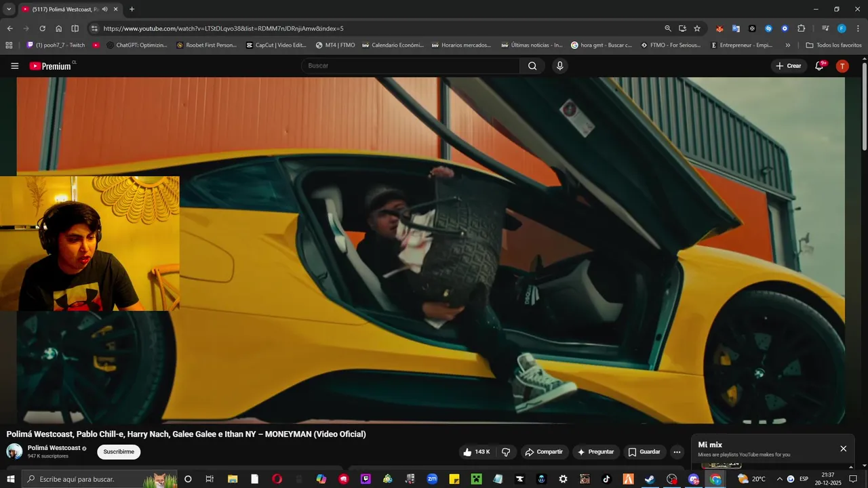Screen dimensions: 868x488
Task: Open a new browser tab
Action: point(132,9)
